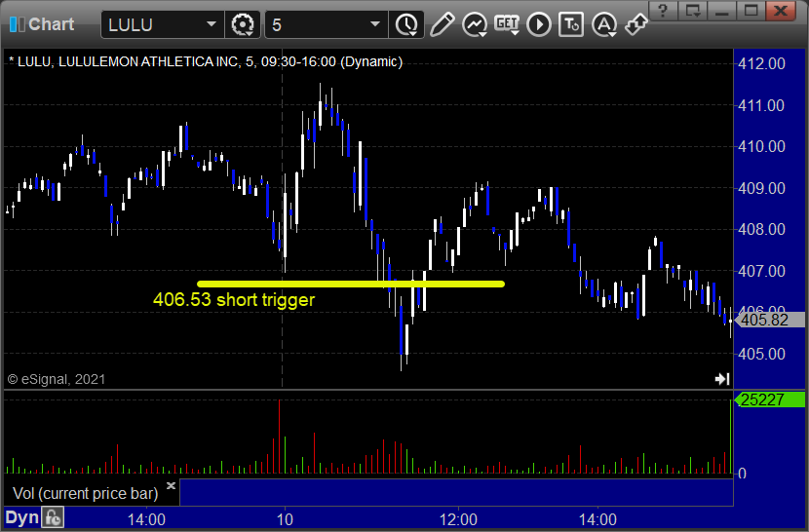Select the Vol (current price bar) label
The image size is (809, 532).
pyautogui.click(x=85, y=493)
